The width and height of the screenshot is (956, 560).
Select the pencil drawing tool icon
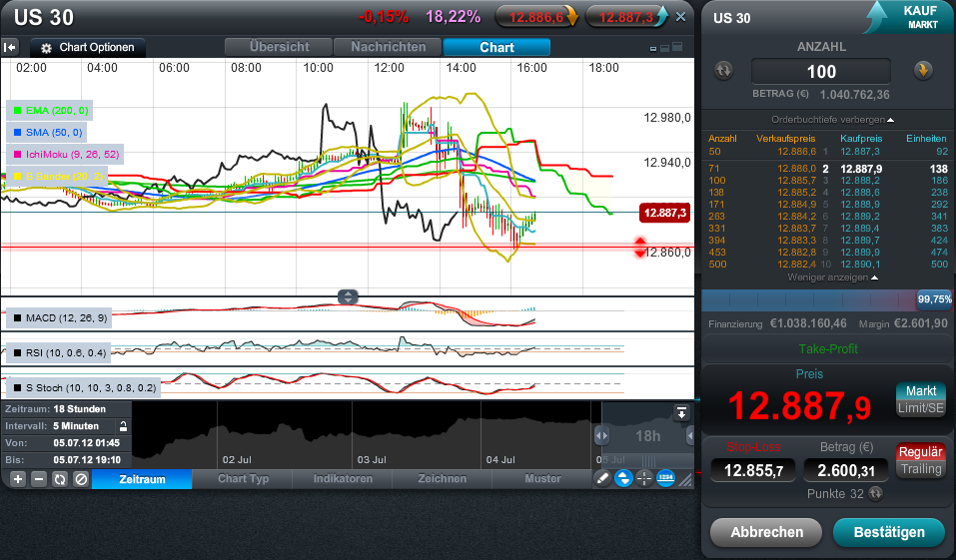coord(602,479)
